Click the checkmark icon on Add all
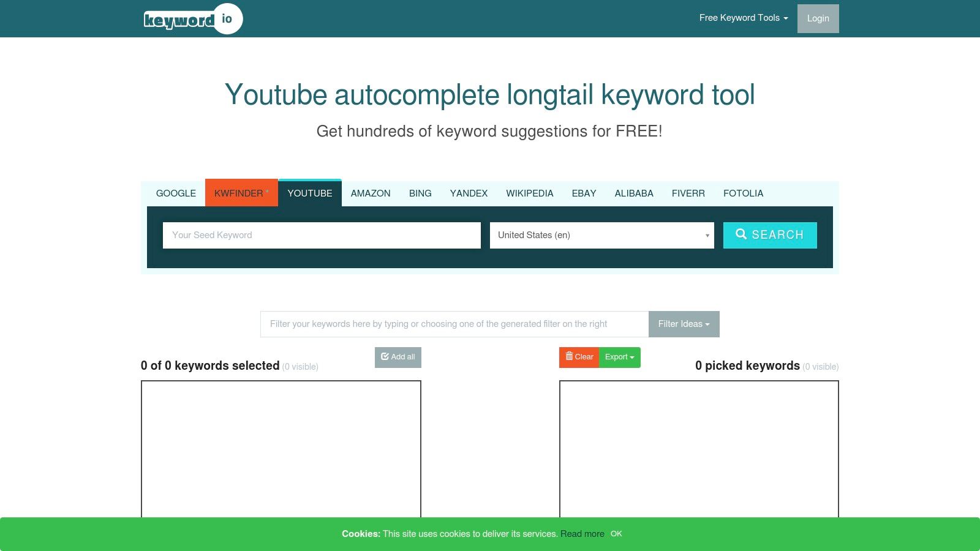This screenshot has width=980, height=551. (x=385, y=356)
